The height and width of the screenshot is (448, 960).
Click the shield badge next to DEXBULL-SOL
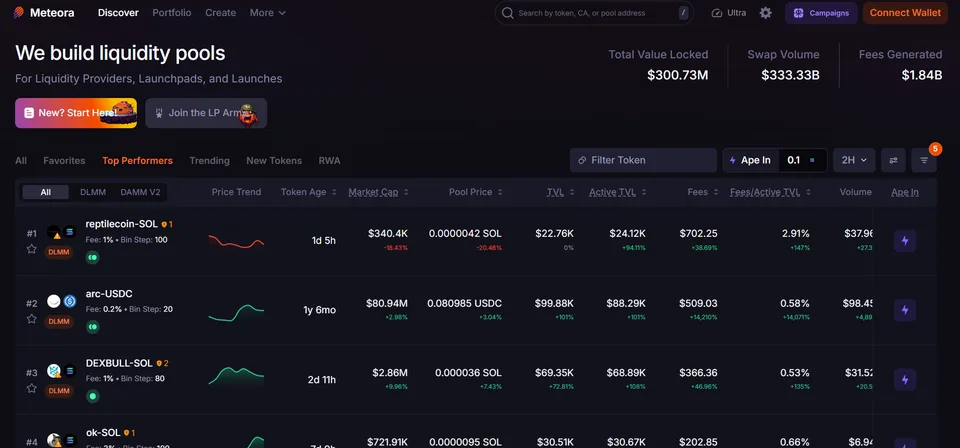click(x=162, y=363)
